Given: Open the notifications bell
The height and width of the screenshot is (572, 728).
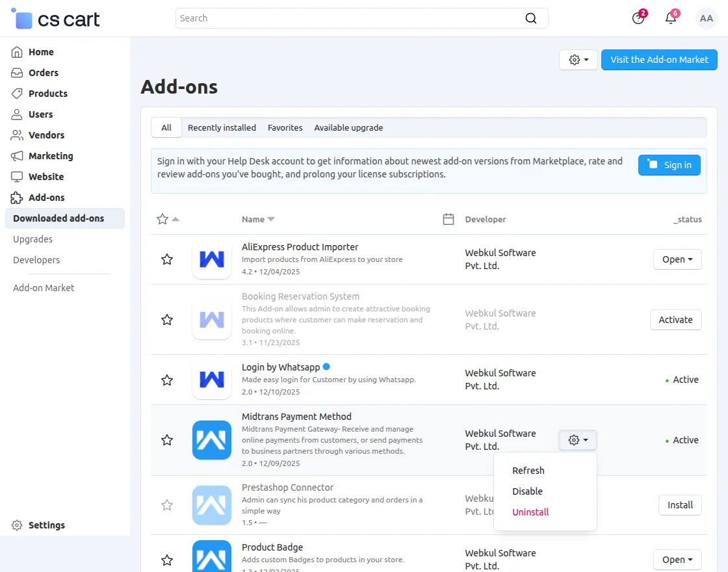Looking at the screenshot, I should click(x=671, y=18).
